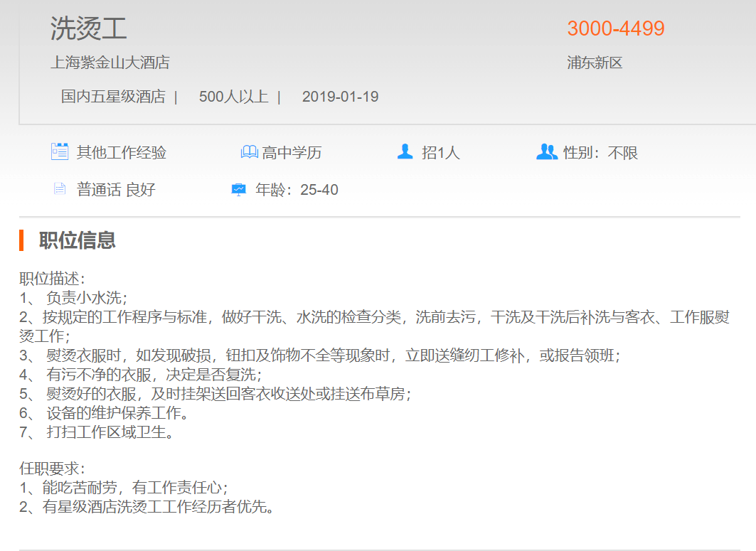Click the 高中学历 education label
756x551 pixels.
pos(292,152)
